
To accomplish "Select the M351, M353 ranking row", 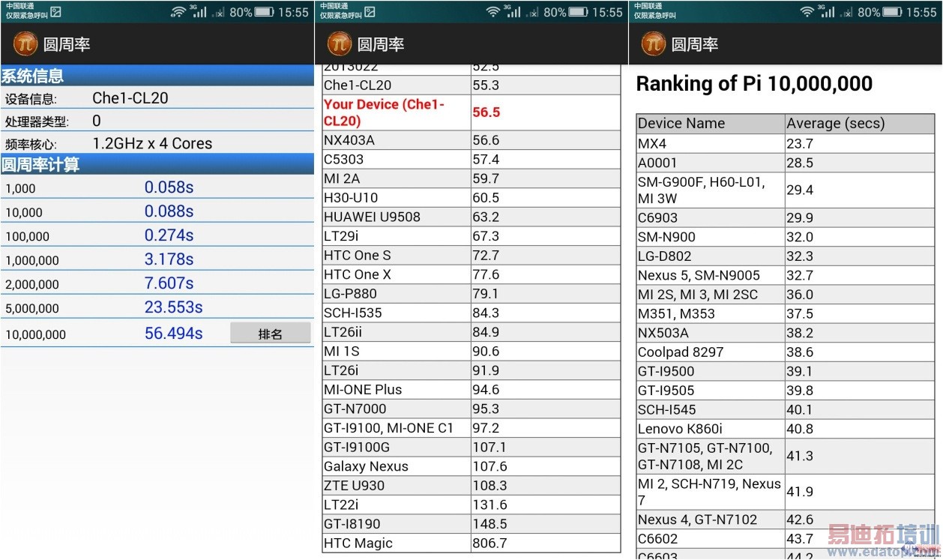I will pos(786,313).
